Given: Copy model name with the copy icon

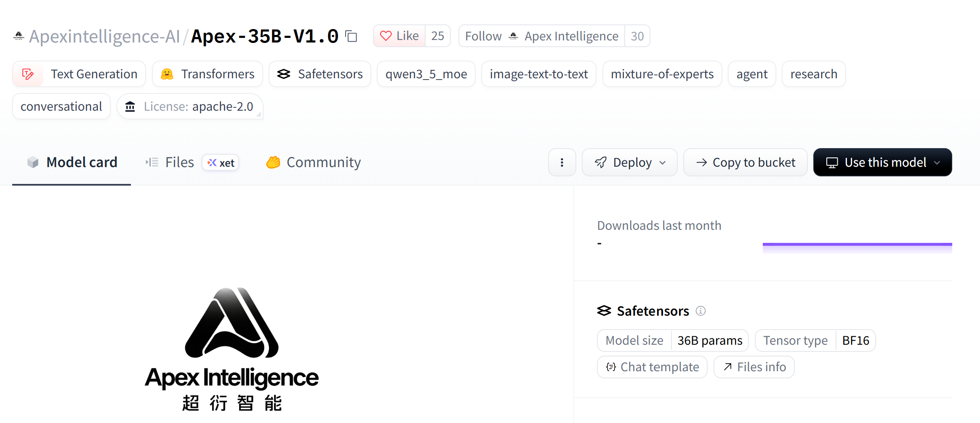Looking at the screenshot, I should (x=351, y=36).
